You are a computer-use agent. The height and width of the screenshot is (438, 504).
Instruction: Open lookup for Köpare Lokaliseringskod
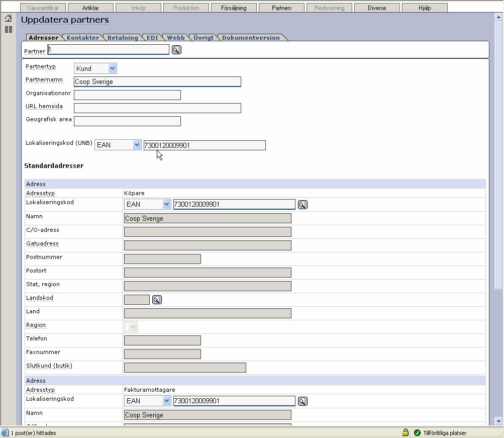pos(303,205)
